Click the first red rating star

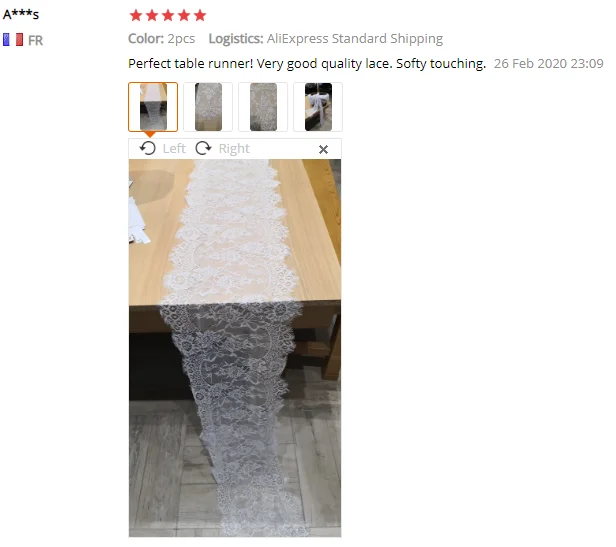[x=136, y=15]
